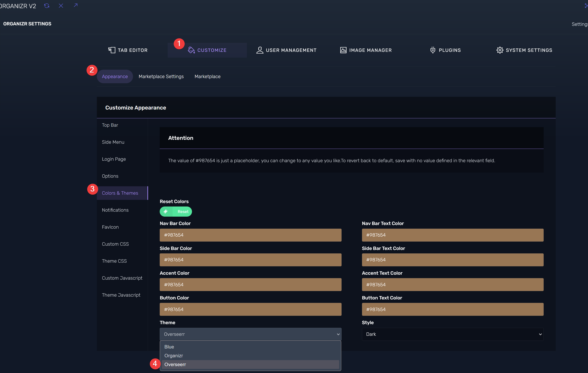Click the Image Manager picture icon
The image size is (588, 373).
(x=343, y=50)
